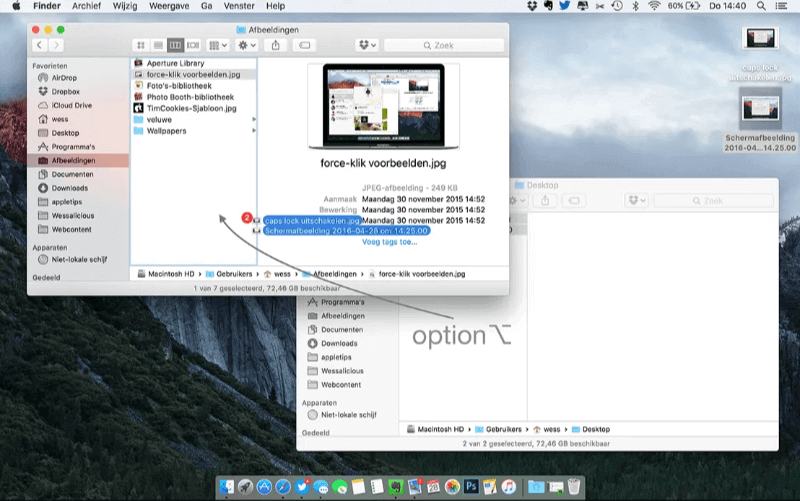Click the share button in Desktop window toolbar
Image resolution: width=800 pixels, height=501 pixels.
pyautogui.click(x=545, y=201)
